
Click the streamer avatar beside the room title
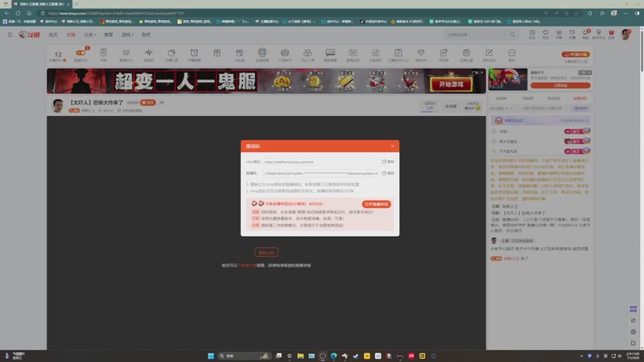coord(58,105)
